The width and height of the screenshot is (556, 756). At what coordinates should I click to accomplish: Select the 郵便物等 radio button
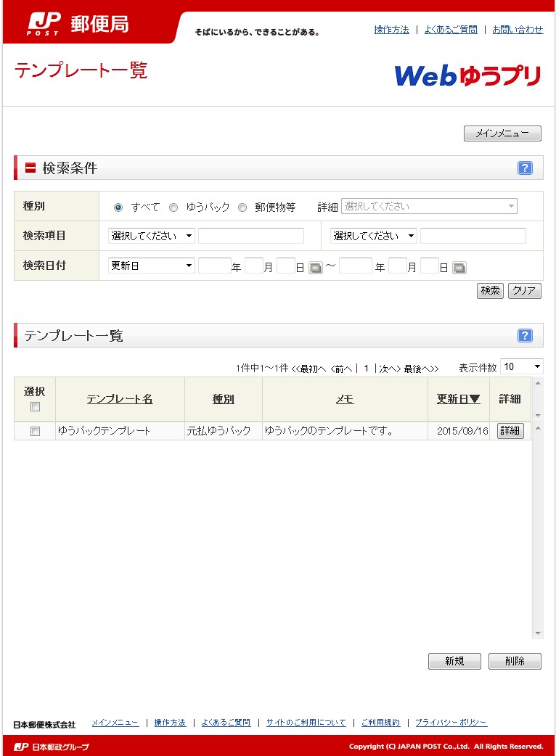click(x=242, y=208)
